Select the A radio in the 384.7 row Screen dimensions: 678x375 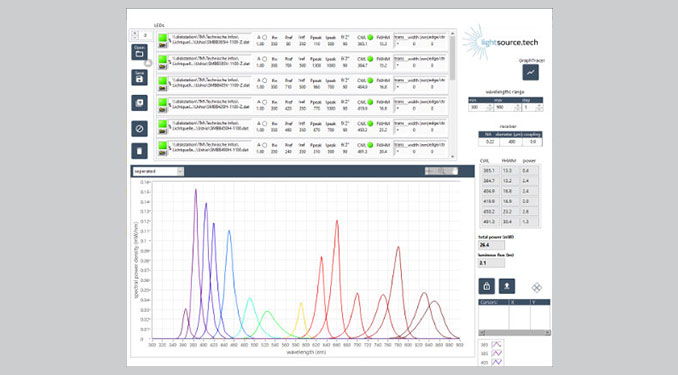pos(265,59)
